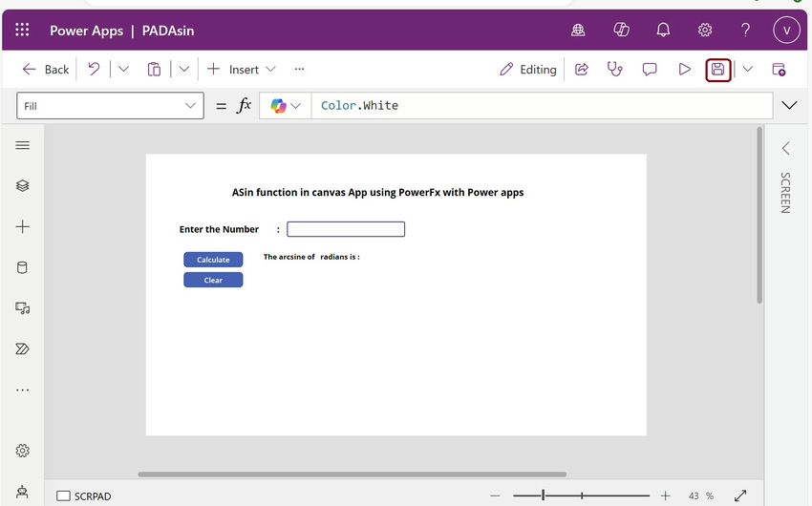This screenshot has width=812, height=506.
Task: Open the Insert plus pane in sidebar
Action: pos(22,226)
